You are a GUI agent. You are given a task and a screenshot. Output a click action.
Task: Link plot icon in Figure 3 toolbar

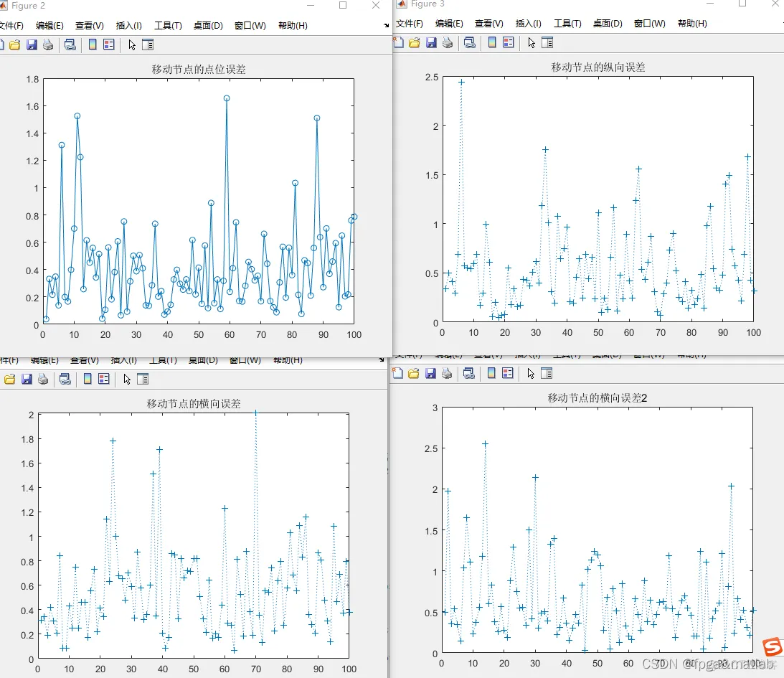coord(470,43)
